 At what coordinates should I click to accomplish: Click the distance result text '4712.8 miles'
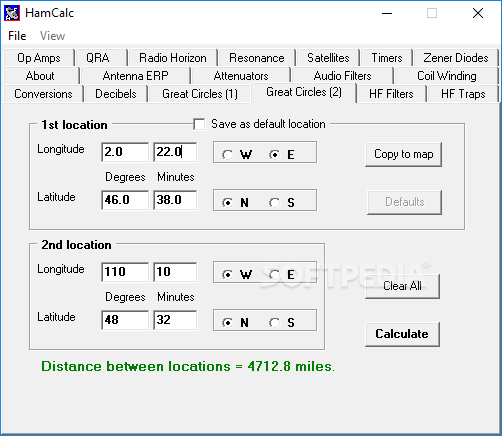coord(291,366)
